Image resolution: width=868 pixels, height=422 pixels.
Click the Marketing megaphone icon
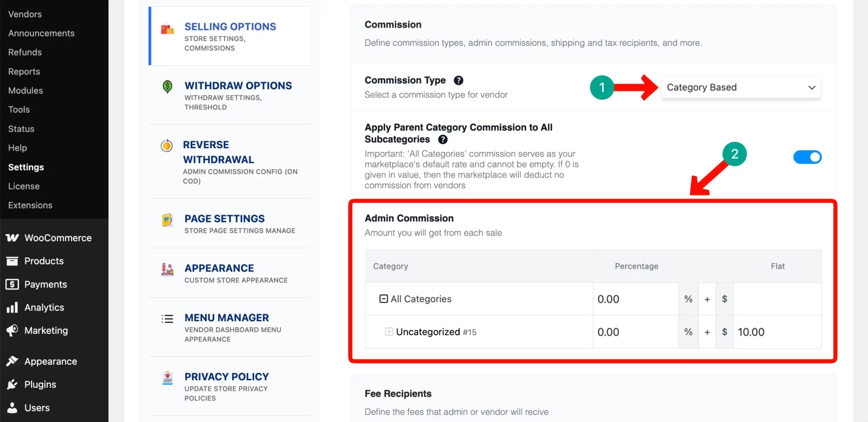pyautogui.click(x=12, y=331)
